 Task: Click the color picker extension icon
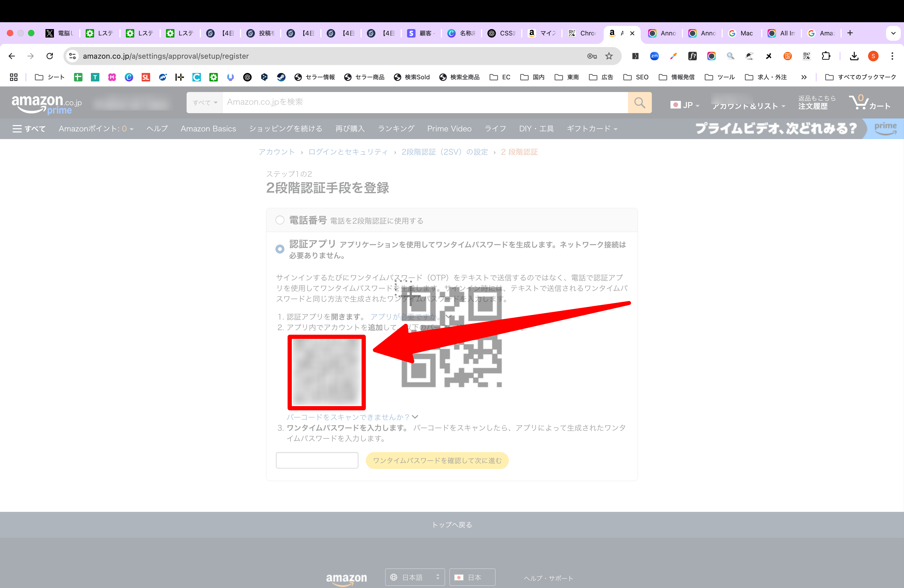674,56
